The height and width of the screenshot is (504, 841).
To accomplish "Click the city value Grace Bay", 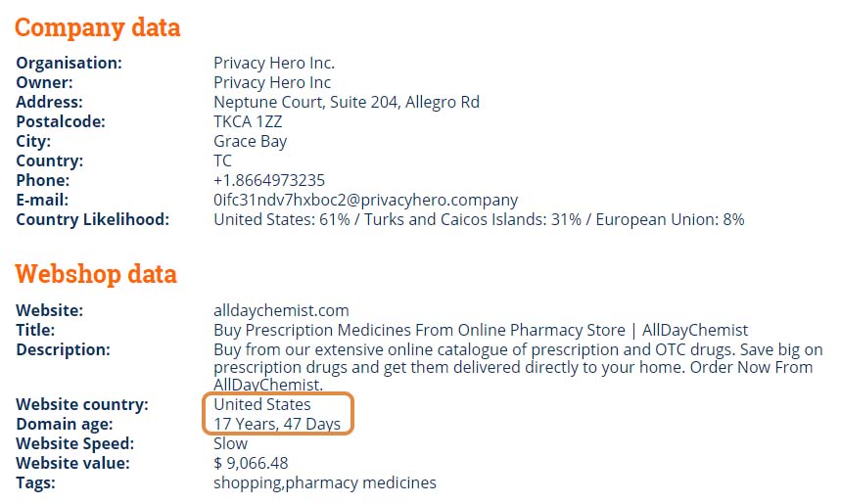I will point(250,142).
